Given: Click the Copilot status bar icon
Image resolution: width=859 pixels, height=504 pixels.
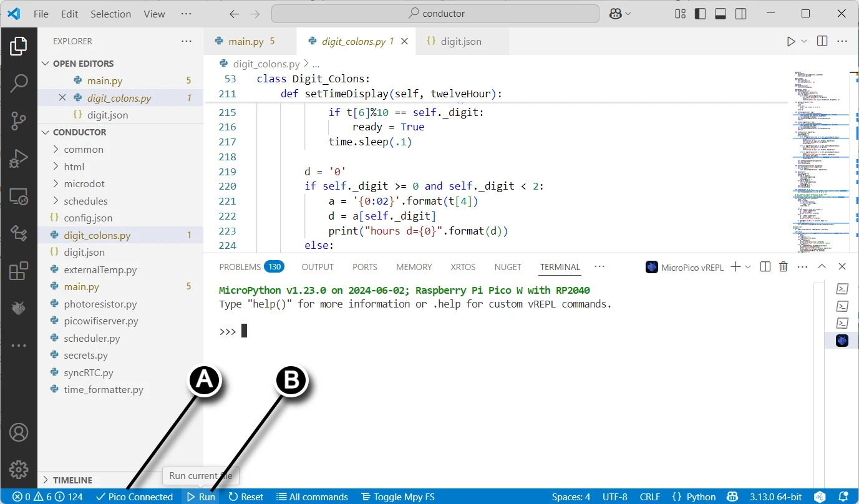Looking at the screenshot, I should tap(733, 497).
